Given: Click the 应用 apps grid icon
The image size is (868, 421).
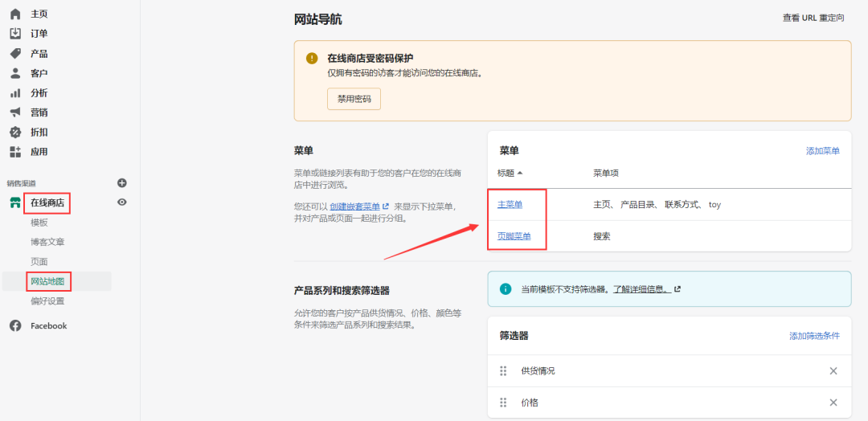Looking at the screenshot, I should point(15,152).
